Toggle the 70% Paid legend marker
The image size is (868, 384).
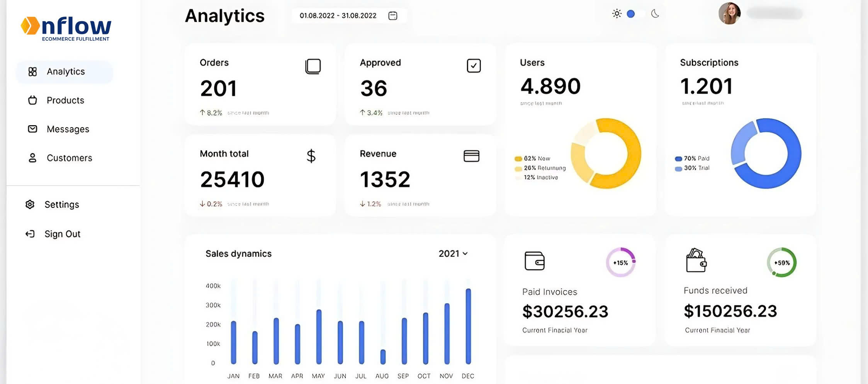[x=678, y=159]
